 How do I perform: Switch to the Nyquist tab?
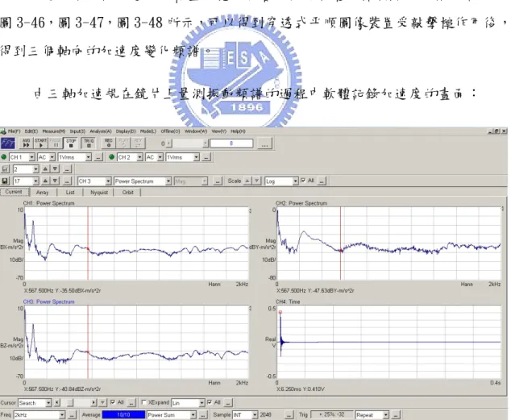point(99,192)
